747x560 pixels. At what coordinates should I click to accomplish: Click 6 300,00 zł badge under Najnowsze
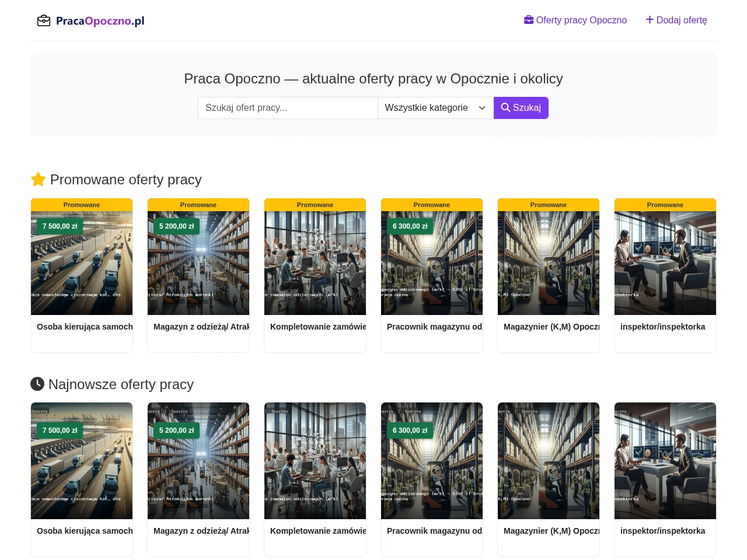point(410,430)
